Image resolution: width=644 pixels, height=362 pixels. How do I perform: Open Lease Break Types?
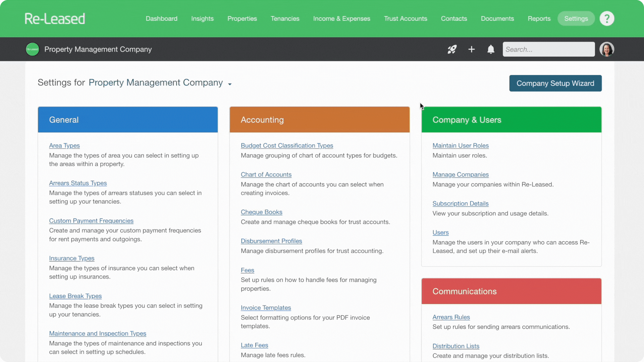pos(75,296)
